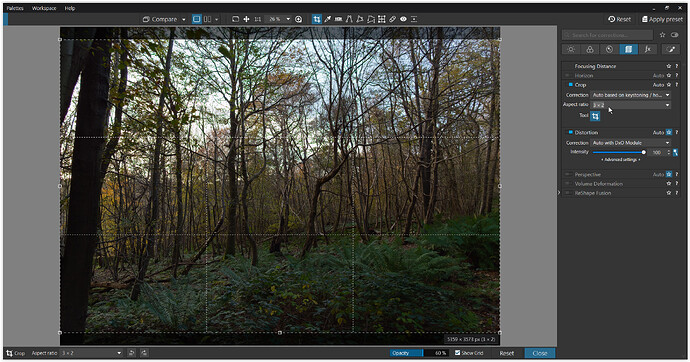The height and width of the screenshot is (362, 690).
Task: Click the Crop tool button in Crop palette
Action: [x=595, y=116]
